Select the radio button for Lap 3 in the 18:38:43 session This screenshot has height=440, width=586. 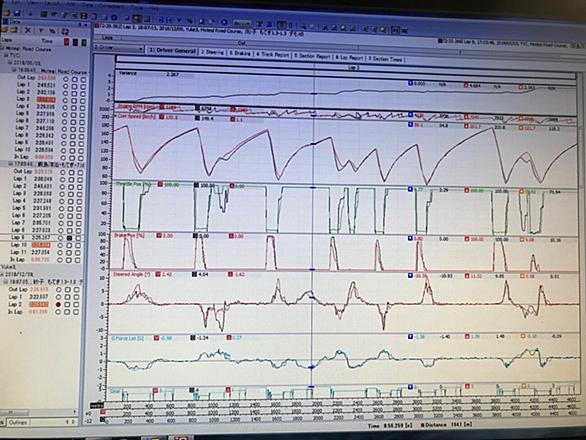click(65, 100)
